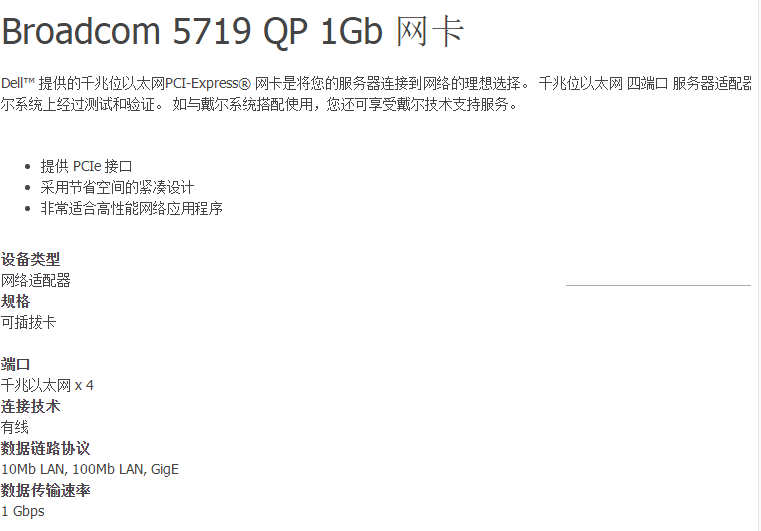Click the 可插拔卡 value text

29,322
